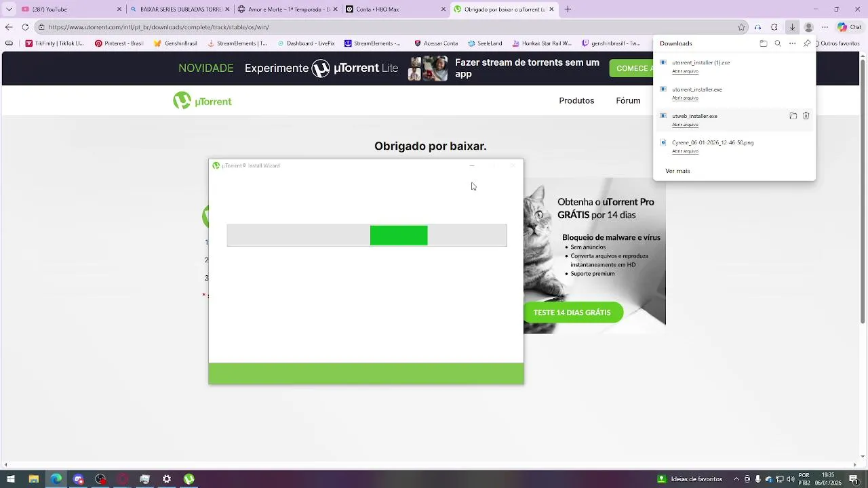Click volume icon in system tray
The width and height of the screenshot is (868, 488).
click(x=791, y=479)
